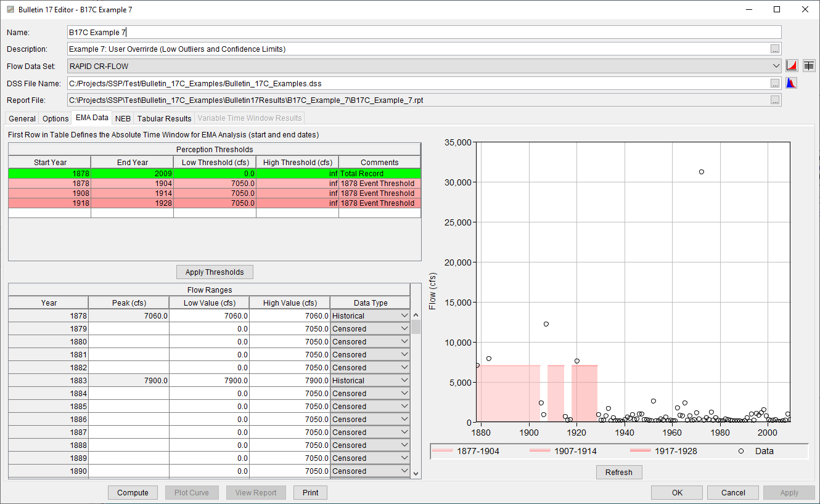Edit the Name input field
Viewport: 820px width, 504px height.
(x=247, y=32)
